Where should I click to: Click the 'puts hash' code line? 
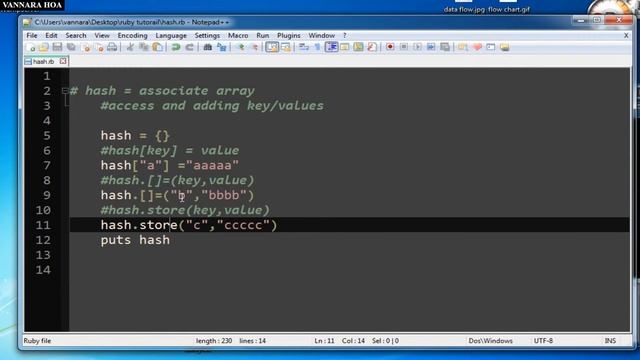click(x=135, y=240)
